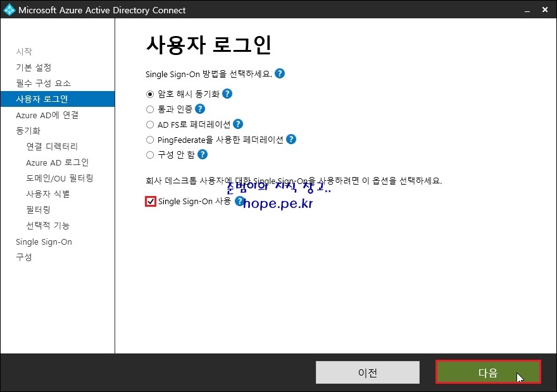This screenshot has height=392, width=557.
Task: Open 구성 step in sidebar
Action: pyautogui.click(x=24, y=257)
